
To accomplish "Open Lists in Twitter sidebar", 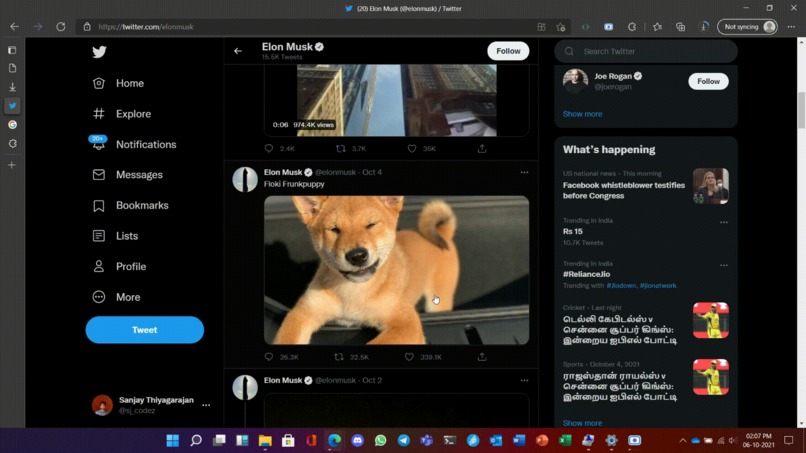I will tap(115, 236).
